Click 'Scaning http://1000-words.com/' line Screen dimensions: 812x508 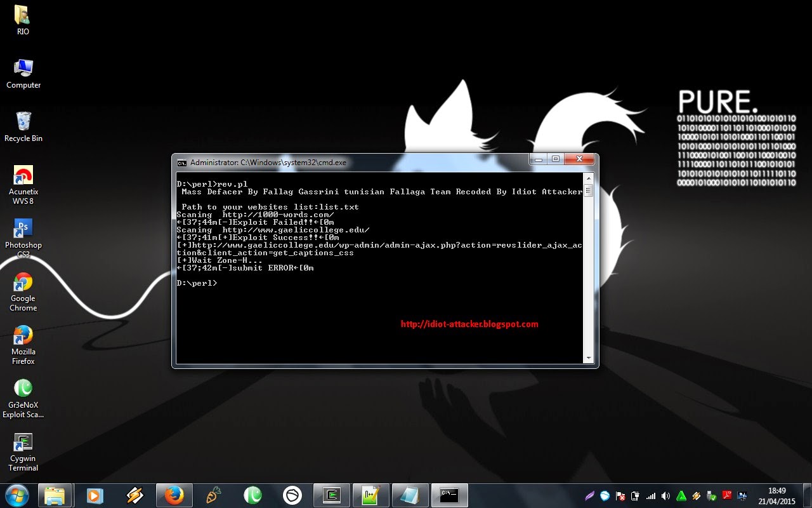pyautogui.click(x=255, y=215)
